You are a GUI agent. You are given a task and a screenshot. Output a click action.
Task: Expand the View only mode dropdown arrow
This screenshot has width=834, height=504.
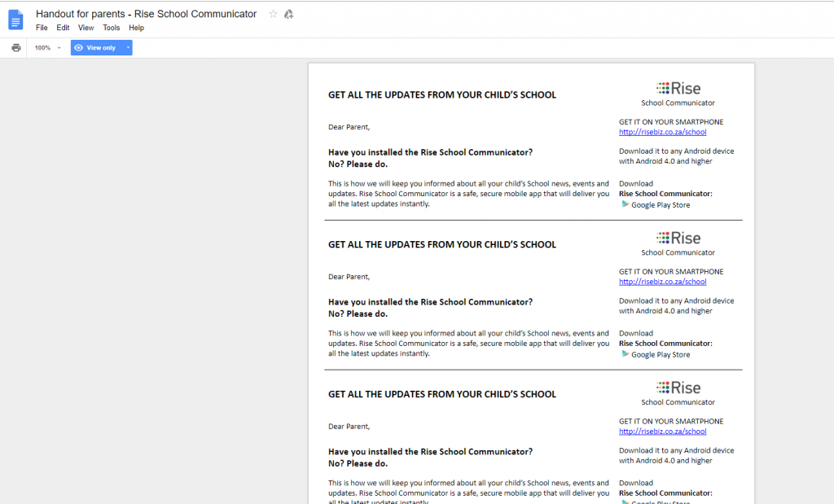(x=128, y=48)
